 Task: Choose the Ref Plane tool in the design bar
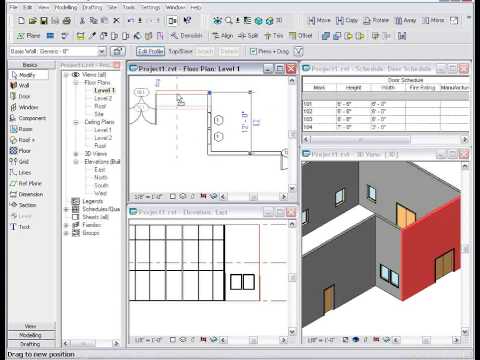coord(25,183)
